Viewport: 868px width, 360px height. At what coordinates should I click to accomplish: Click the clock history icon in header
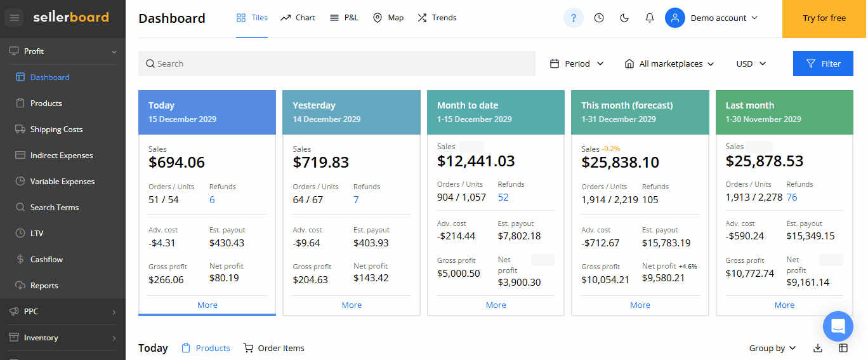pyautogui.click(x=599, y=18)
